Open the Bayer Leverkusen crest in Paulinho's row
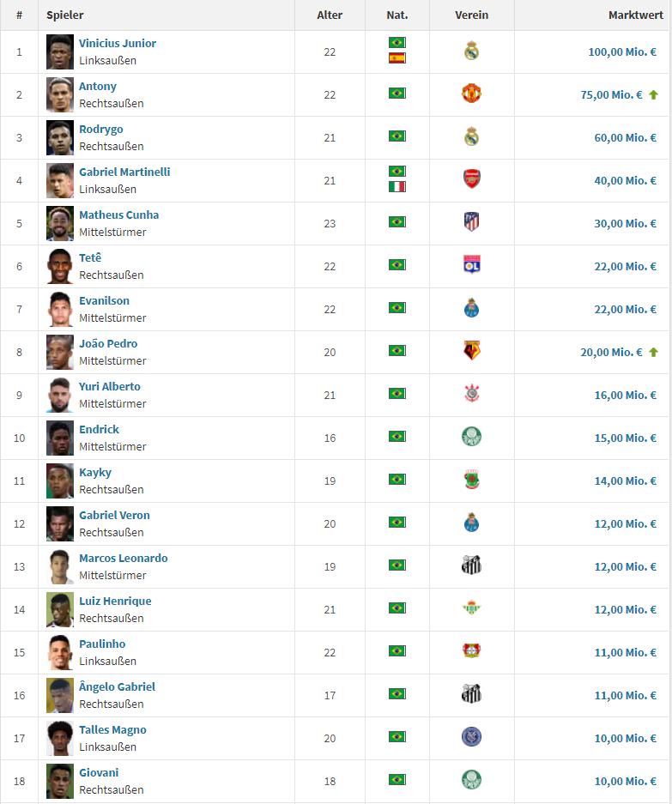The height and width of the screenshot is (804, 672). pyautogui.click(x=471, y=651)
